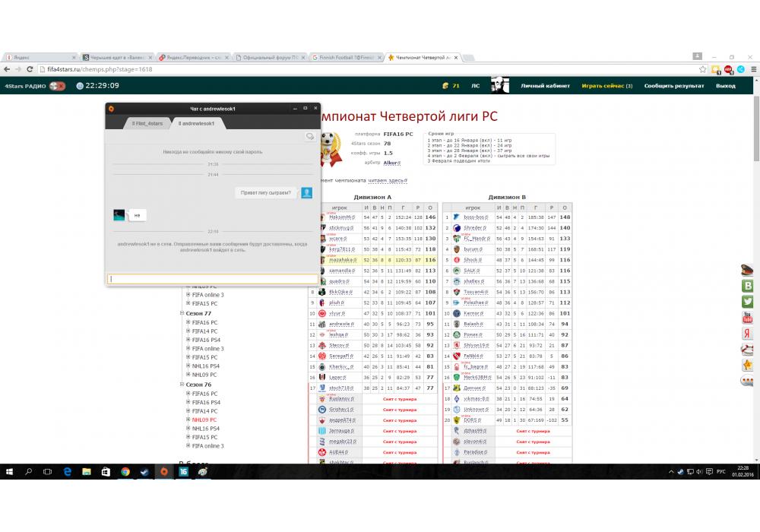760x532 pixels.
Task: Open the Личный кабинет link
Action: coord(545,86)
